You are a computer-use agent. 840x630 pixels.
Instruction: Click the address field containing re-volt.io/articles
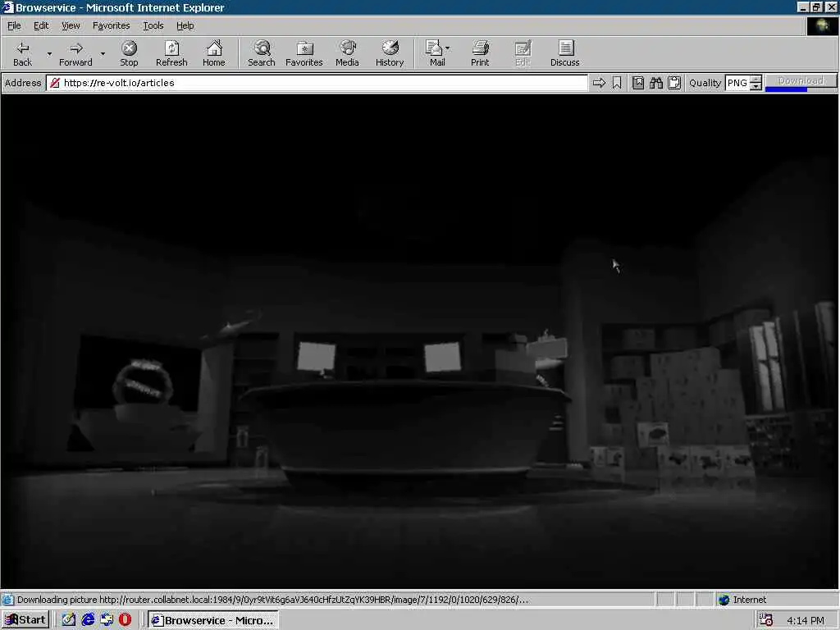pyautogui.click(x=317, y=83)
